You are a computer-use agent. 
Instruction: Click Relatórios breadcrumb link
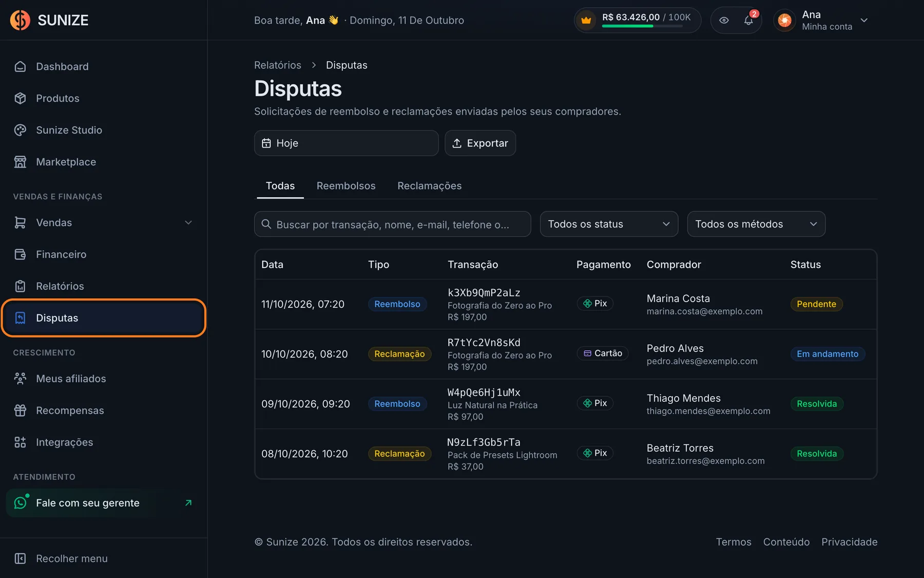coord(277,65)
